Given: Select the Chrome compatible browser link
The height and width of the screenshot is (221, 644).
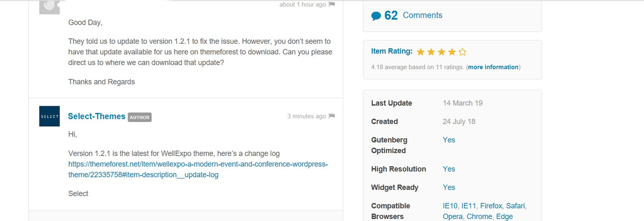Looking at the screenshot, I should [x=479, y=216].
